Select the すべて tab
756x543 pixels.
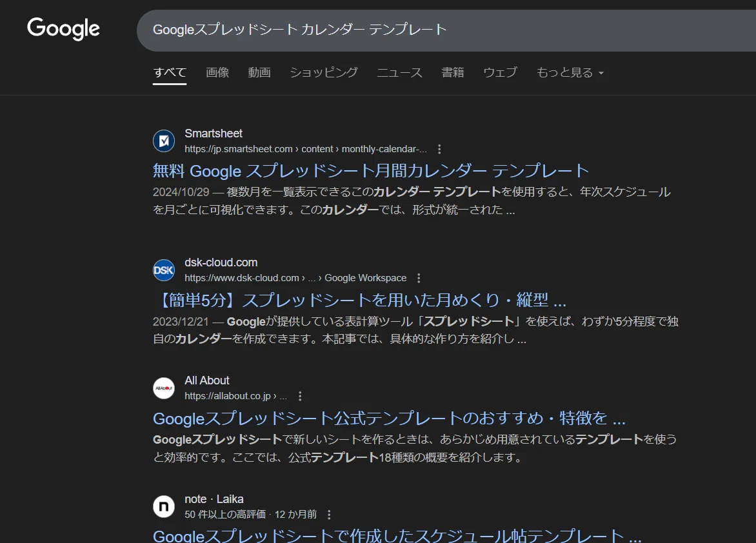pyautogui.click(x=170, y=72)
